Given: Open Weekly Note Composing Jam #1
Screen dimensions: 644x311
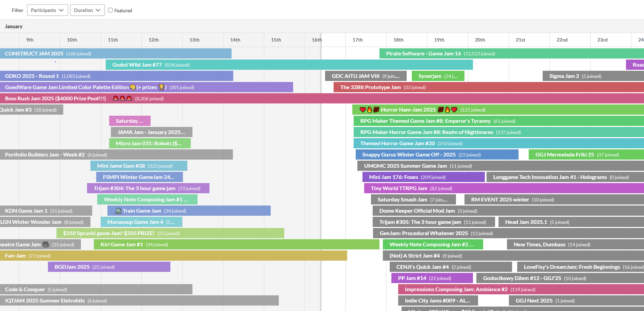Looking at the screenshot, I should tap(147, 200).
